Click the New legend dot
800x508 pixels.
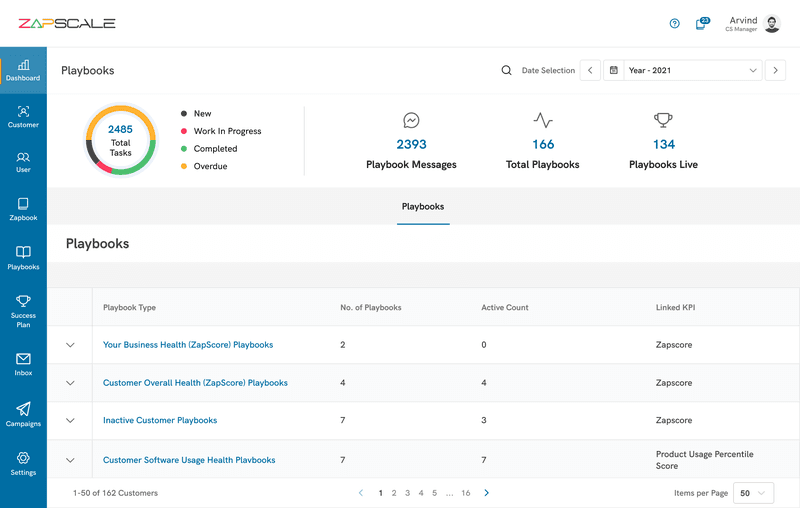(x=184, y=113)
